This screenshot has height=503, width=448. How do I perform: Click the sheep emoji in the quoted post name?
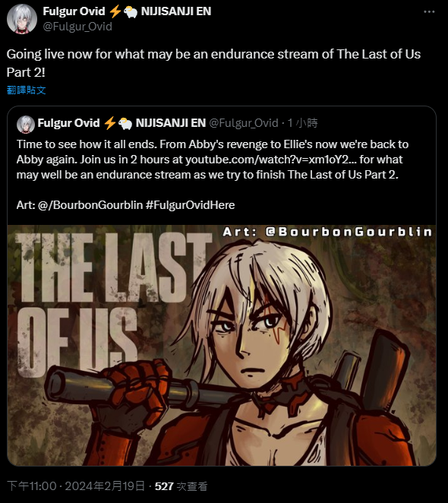coord(125,124)
